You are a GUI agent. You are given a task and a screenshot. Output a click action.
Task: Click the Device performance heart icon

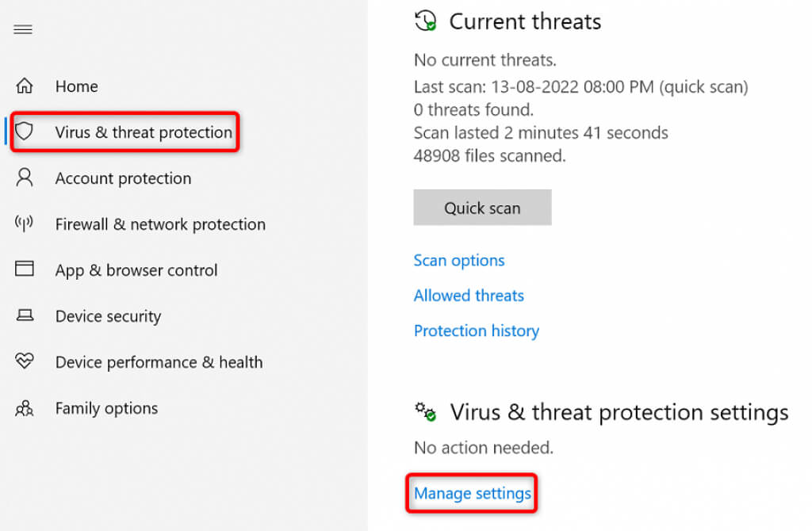[25, 361]
